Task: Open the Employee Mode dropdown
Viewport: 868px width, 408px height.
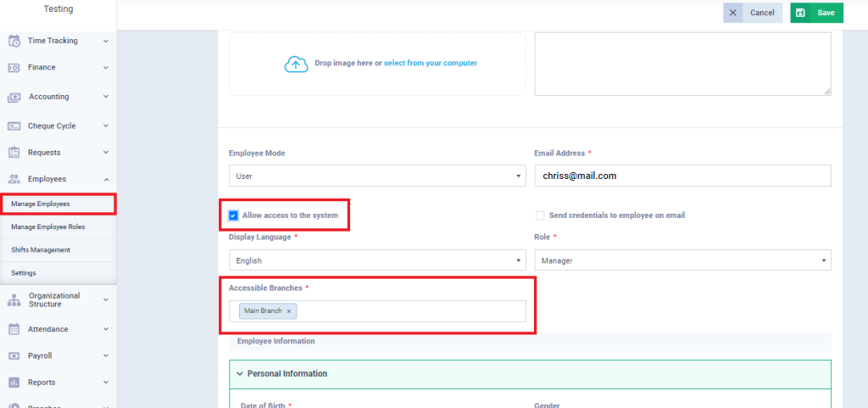Action: click(x=377, y=176)
